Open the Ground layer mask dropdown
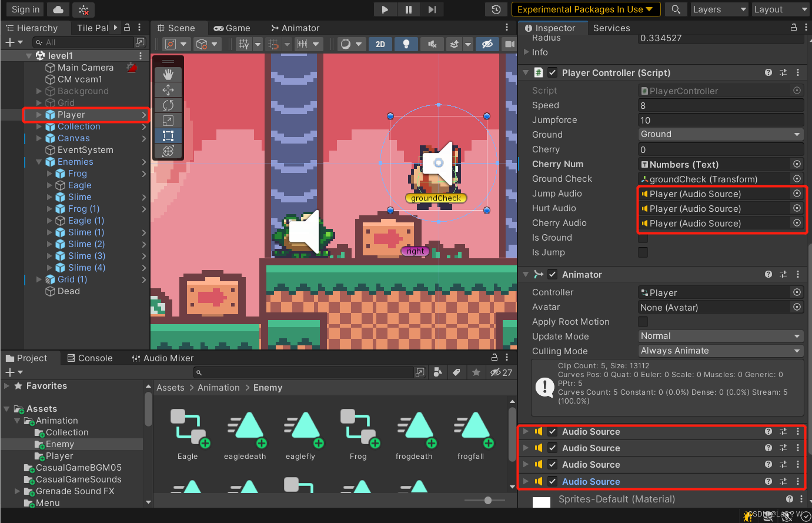Image resolution: width=812 pixels, height=523 pixels. click(x=721, y=134)
